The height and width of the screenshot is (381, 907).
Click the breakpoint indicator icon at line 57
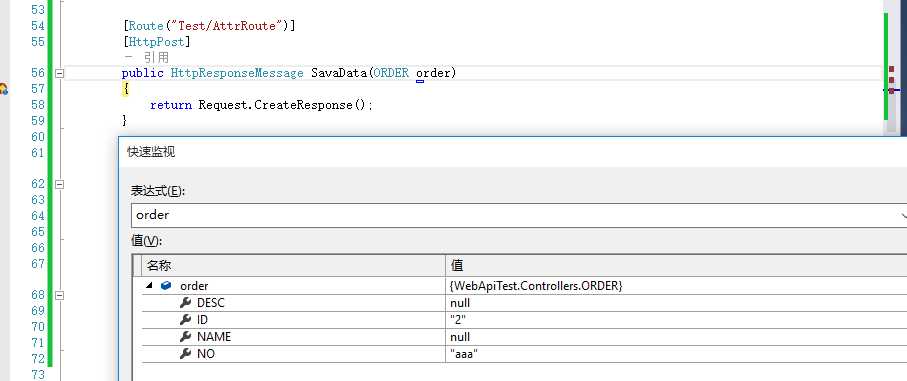point(3,89)
